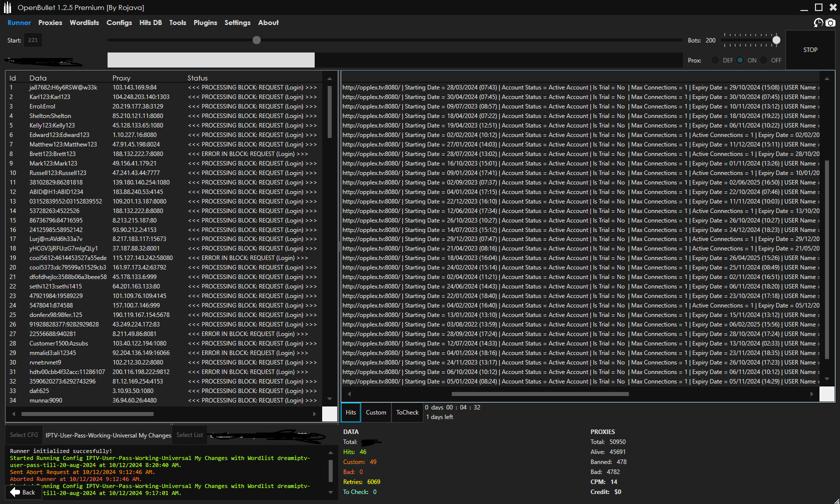The width and height of the screenshot is (840, 504).
Task: Click bot list vertical scrollbar up arrow
Action: [x=329, y=78]
